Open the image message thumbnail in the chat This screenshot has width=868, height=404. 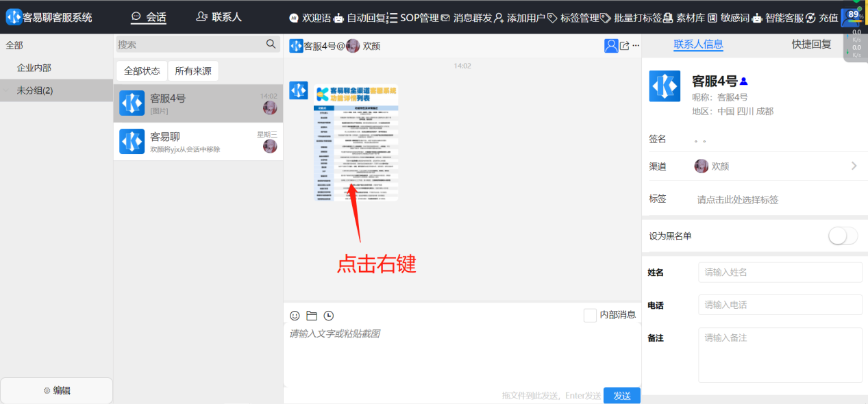pyautogui.click(x=356, y=142)
